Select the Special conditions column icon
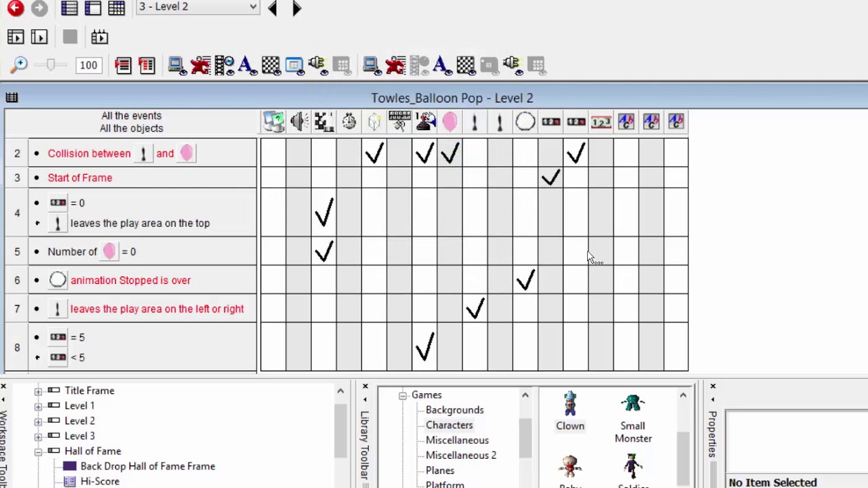 (x=273, y=121)
